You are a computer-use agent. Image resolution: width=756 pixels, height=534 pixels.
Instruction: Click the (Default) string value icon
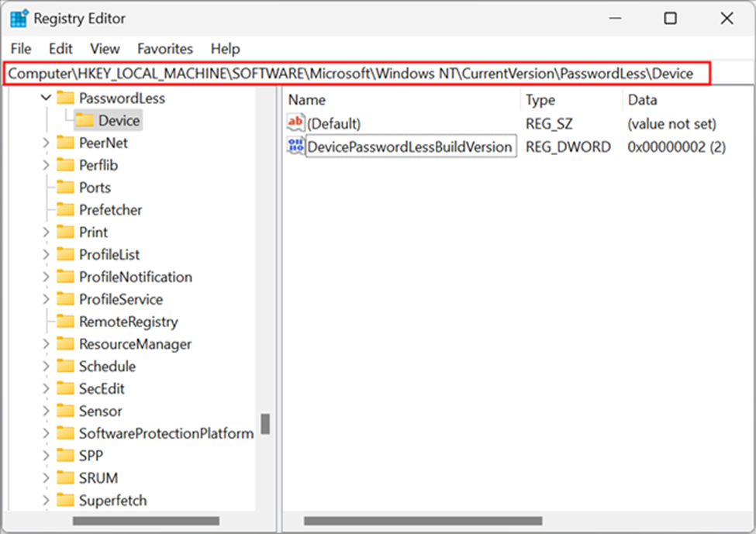(295, 122)
